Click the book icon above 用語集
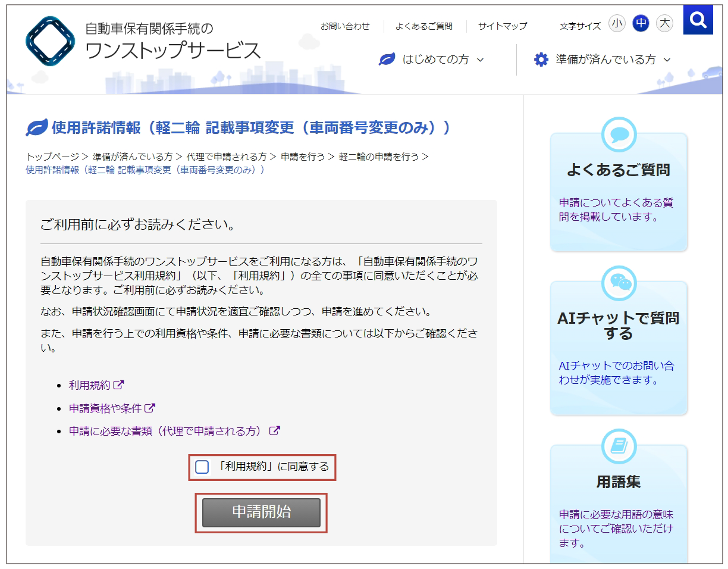The image size is (728, 569). click(619, 446)
